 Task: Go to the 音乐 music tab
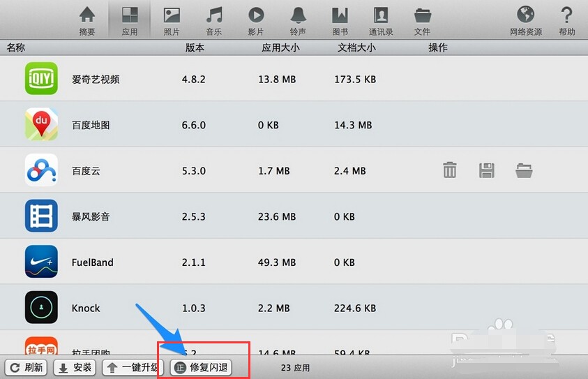click(x=213, y=21)
